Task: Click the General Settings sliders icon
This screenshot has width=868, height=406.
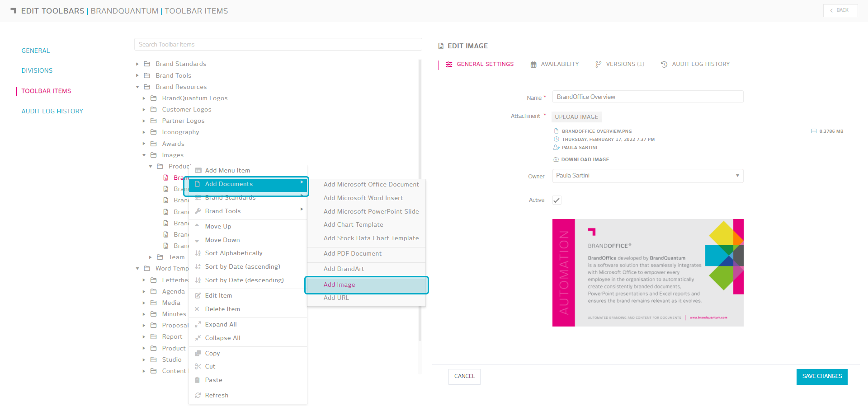Action: tap(449, 65)
